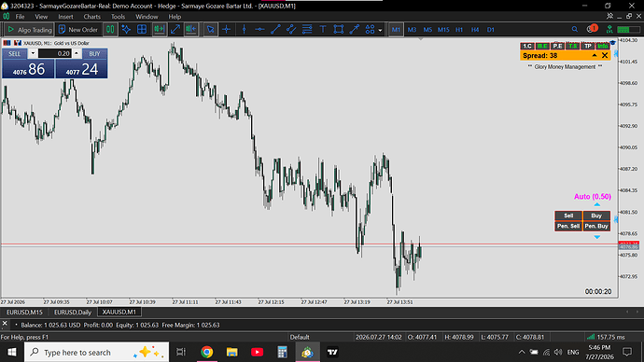
Task: Decrease the lot volume arrow
Action: click(33, 53)
